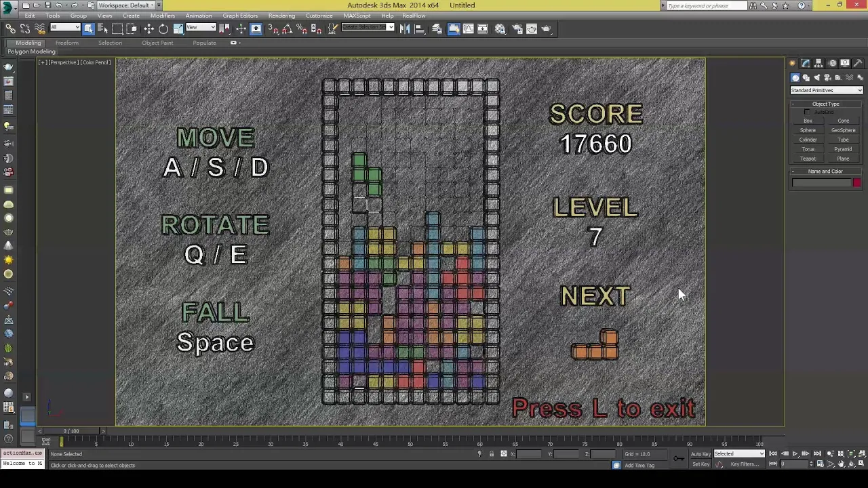This screenshot has width=868, height=488.
Task: Click the Play Animation button
Action: [x=795, y=453]
